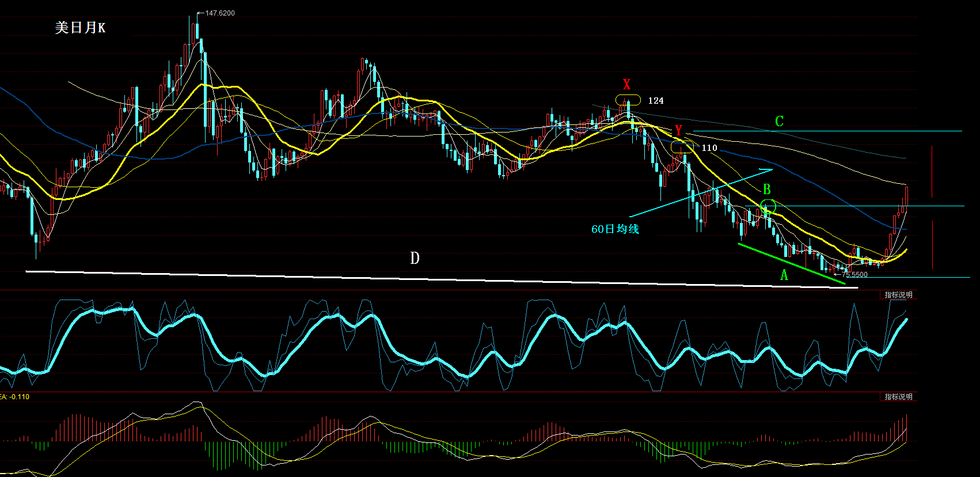Click the 124 price annotation
This screenshot has width=980, height=477.
656,101
